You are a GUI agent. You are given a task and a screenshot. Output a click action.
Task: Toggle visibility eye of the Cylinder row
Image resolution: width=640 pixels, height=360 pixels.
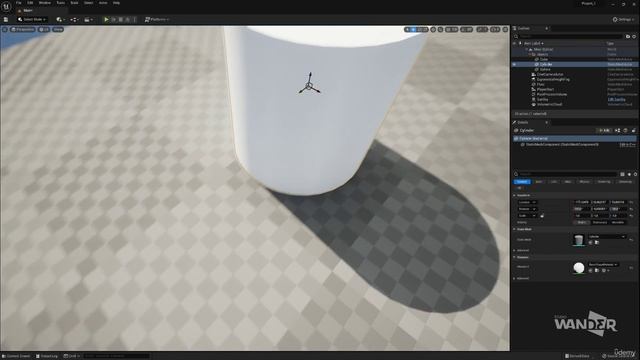514,64
